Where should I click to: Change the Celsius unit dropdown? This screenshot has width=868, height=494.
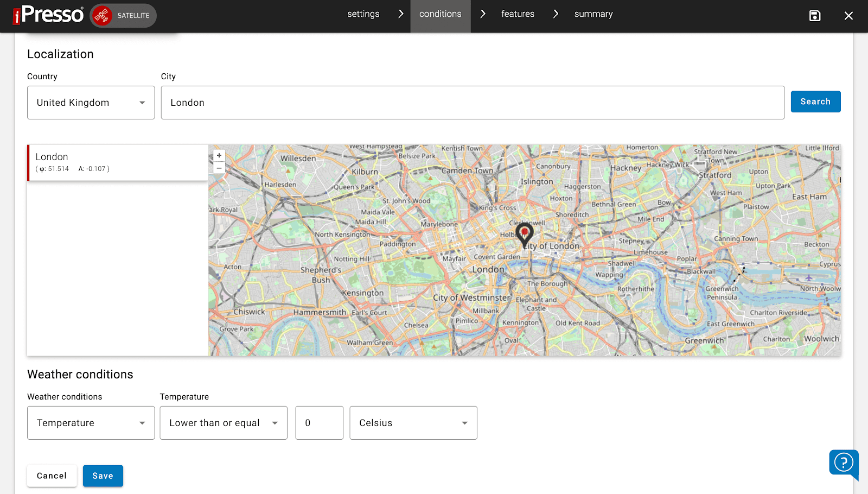point(413,423)
